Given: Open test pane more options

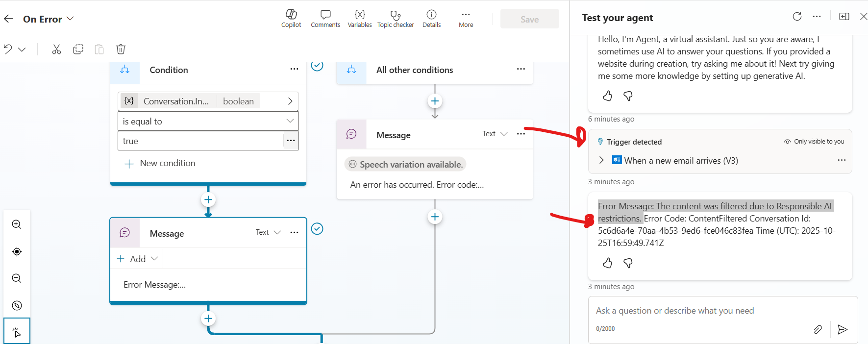Looking at the screenshot, I should [817, 17].
